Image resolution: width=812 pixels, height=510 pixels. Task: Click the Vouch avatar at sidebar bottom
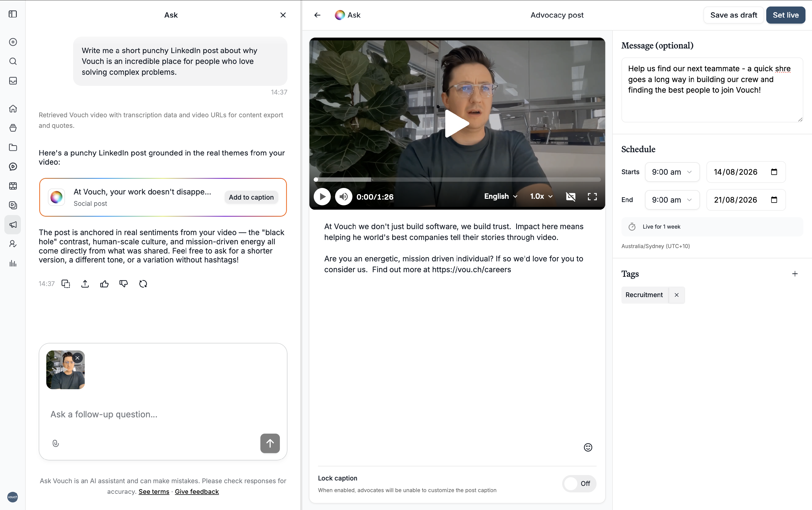point(12,497)
